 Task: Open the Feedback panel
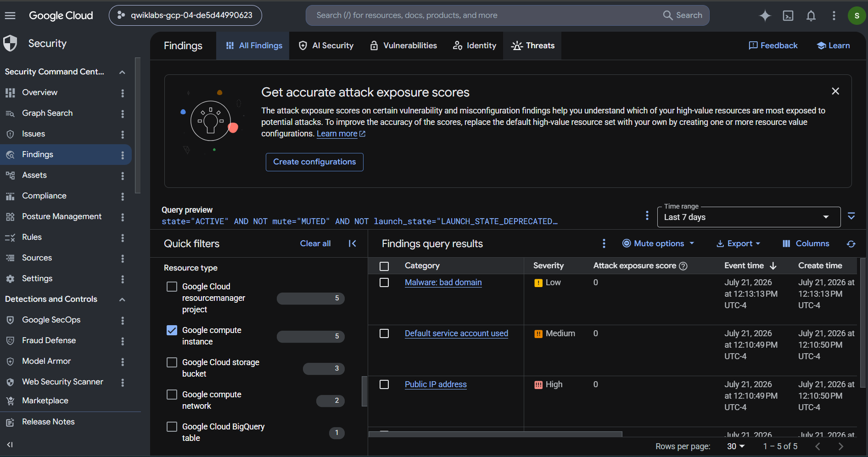pyautogui.click(x=773, y=45)
